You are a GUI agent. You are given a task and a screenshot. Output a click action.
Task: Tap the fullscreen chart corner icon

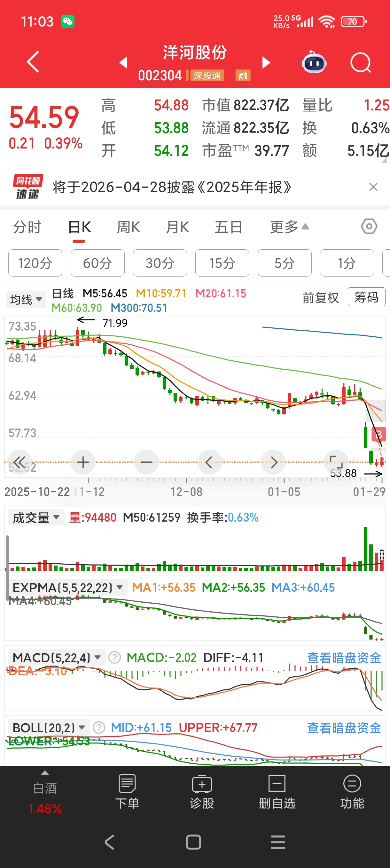[336, 462]
